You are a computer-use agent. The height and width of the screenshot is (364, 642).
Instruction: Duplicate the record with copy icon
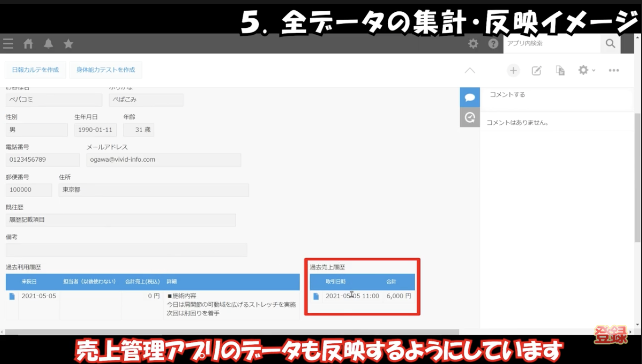point(560,71)
